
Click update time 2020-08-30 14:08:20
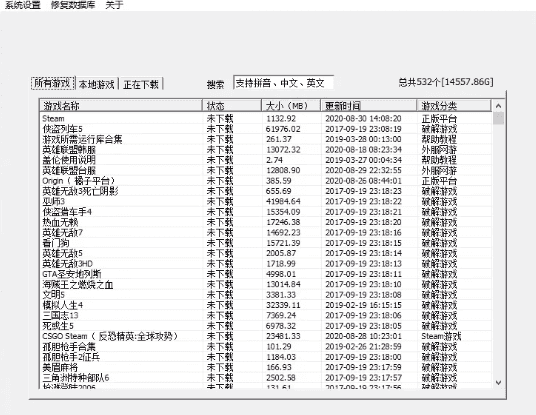363,119
